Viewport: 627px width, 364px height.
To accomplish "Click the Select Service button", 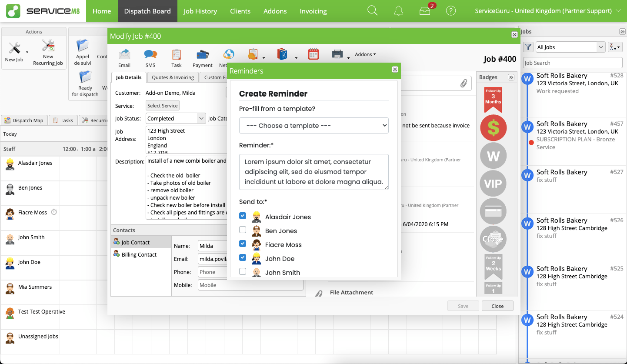I will (162, 106).
